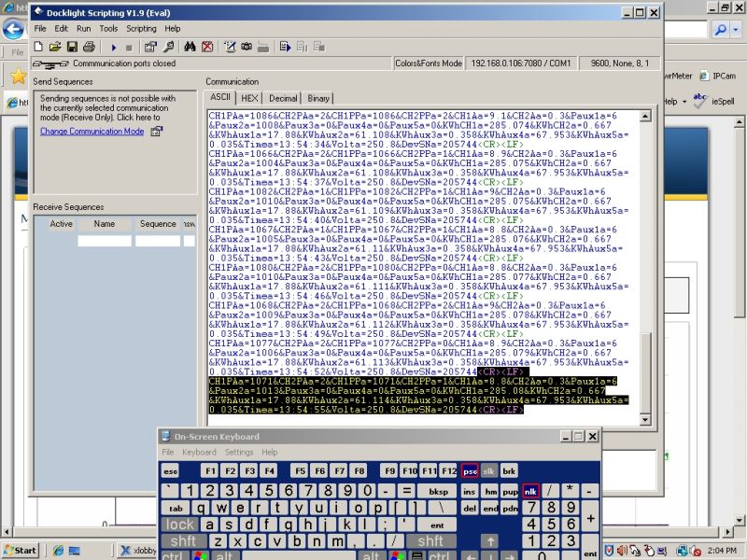Open the Scripting menu
This screenshot has height=560, width=747.
tap(141, 29)
